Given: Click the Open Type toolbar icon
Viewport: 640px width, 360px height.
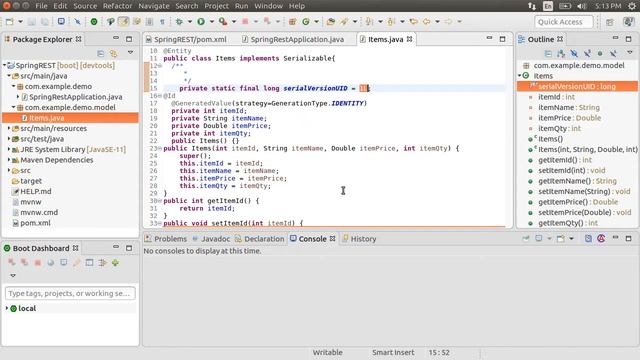Looking at the screenshot, I should pos(331,22).
